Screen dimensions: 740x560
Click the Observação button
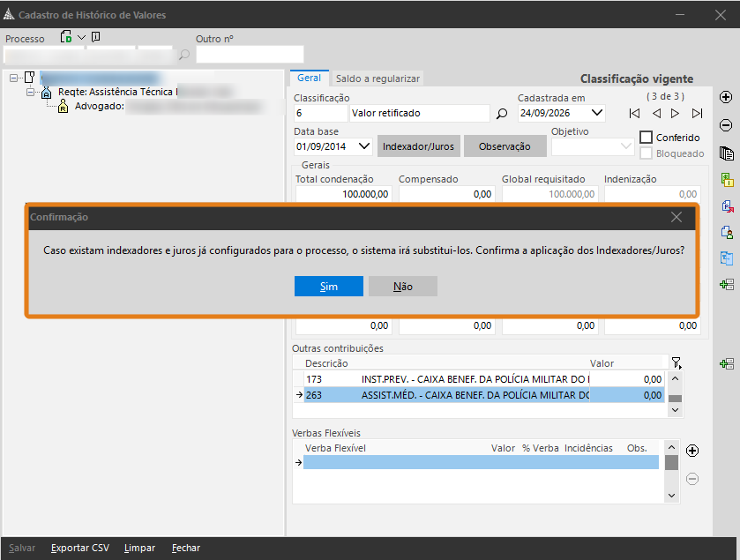pyautogui.click(x=505, y=146)
